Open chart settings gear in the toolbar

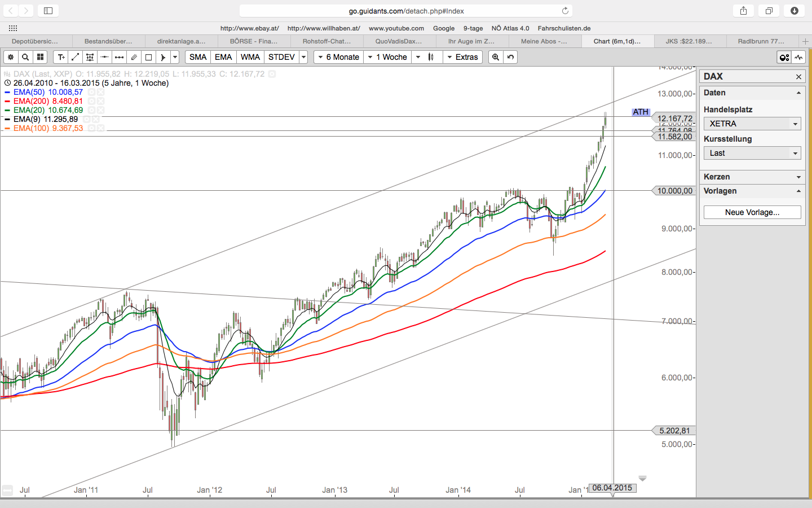click(11, 57)
